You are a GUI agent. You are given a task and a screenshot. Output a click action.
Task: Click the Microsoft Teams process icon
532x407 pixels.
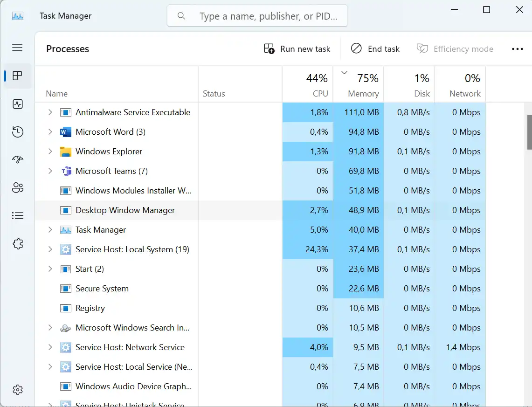coord(66,171)
